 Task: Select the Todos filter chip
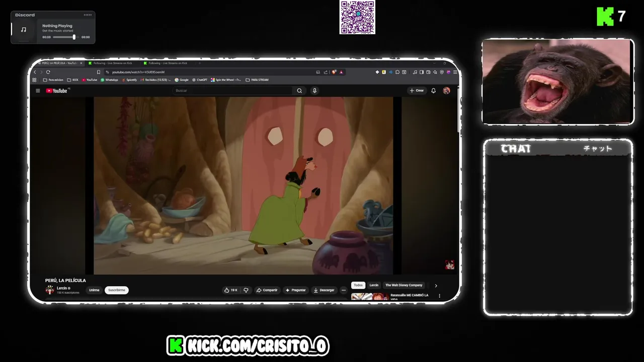click(x=358, y=285)
